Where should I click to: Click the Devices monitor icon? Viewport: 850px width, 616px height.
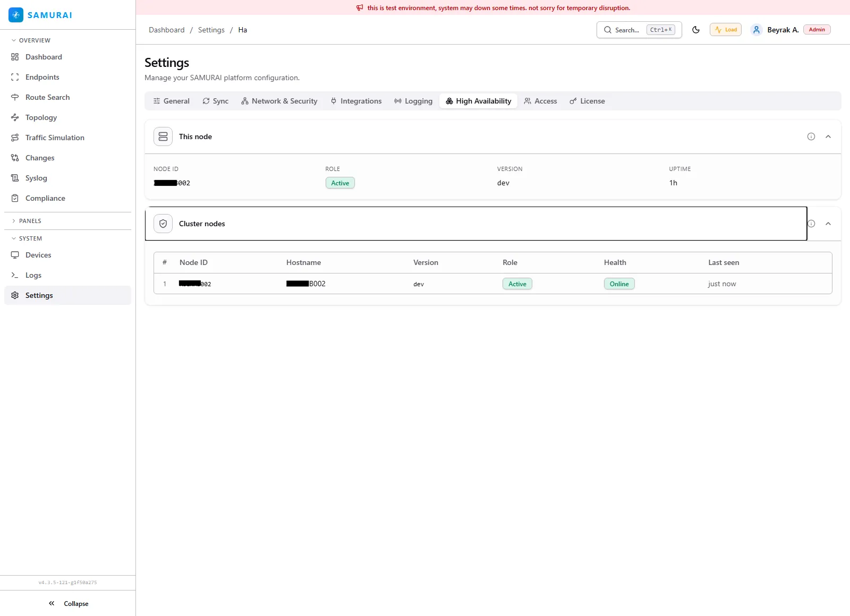tap(15, 255)
